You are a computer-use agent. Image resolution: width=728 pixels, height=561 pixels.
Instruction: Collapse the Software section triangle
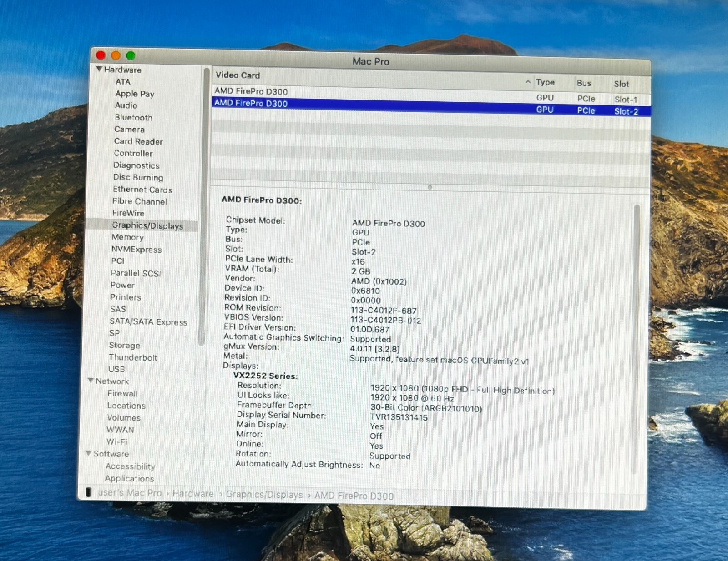pyautogui.click(x=89, y=453)
